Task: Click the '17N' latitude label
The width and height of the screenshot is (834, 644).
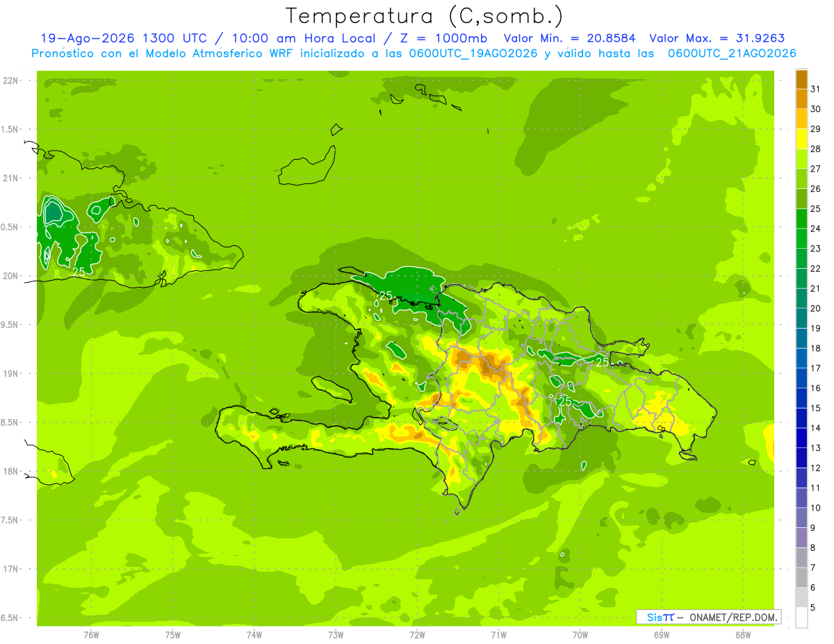Action: (x=11, y=569)
